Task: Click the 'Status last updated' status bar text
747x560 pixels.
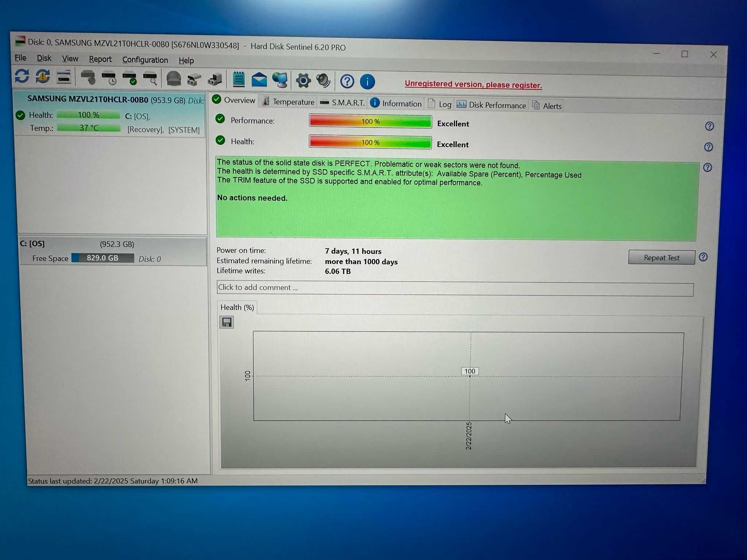Action: click(x=113, y=481)
